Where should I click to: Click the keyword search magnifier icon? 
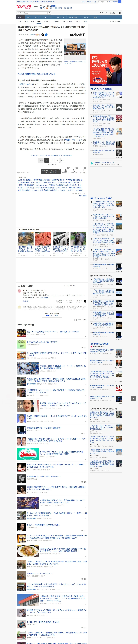coord(49,13)
